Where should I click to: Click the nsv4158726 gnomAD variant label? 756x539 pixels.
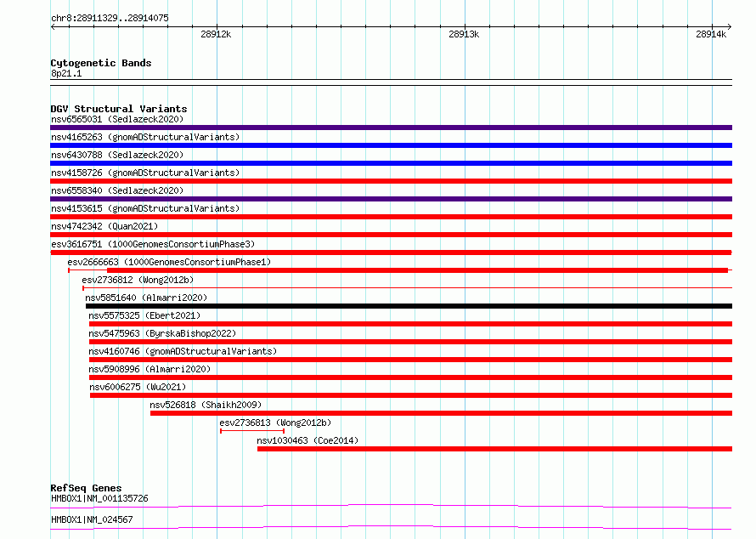(145, 173)
